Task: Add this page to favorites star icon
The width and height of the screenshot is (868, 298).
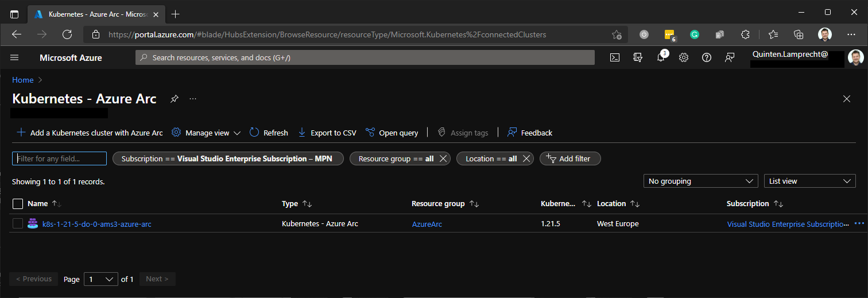Action: tap(617, 34)
